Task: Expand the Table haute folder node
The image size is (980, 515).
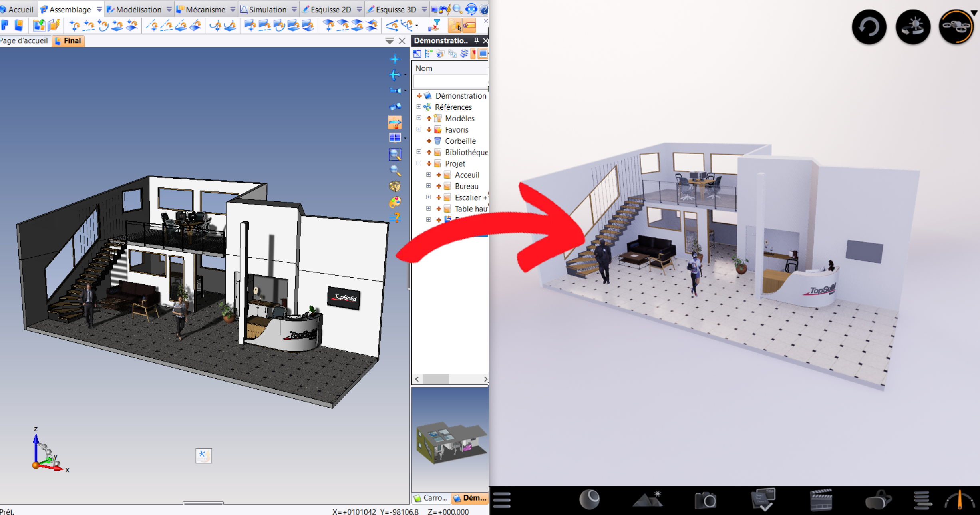Action: [428, 208]
